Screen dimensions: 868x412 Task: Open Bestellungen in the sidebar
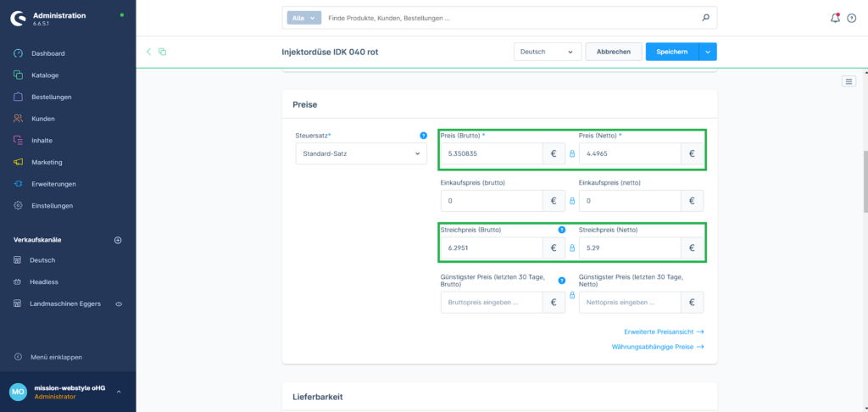(51, 97)
